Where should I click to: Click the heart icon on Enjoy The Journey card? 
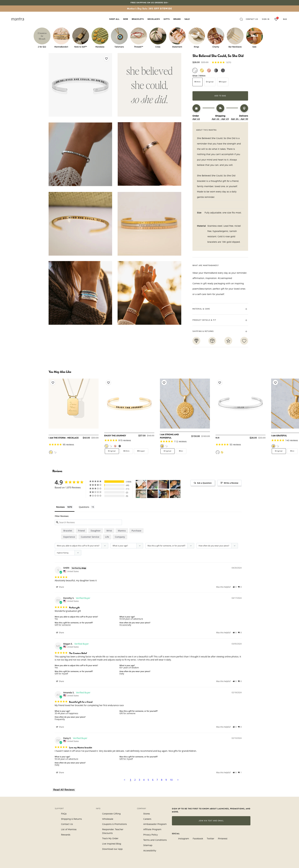point(109,383)
